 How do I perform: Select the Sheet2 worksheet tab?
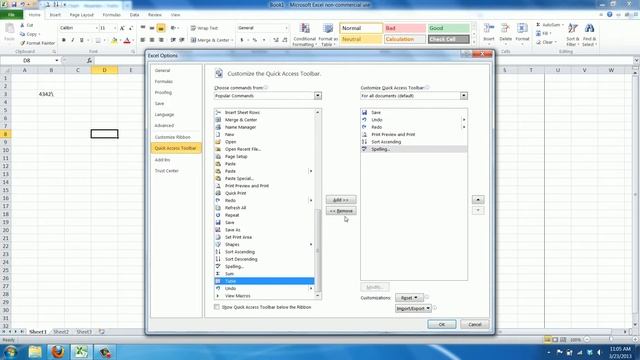61,332
